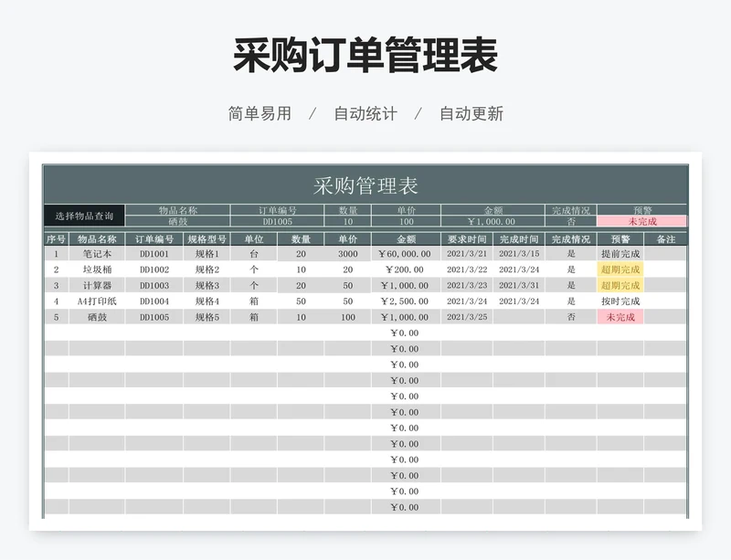Image resolution: width=731 pixels, height=560 pixels.
Task: Click the 否 cell in the query row
Action: [571, 221]
